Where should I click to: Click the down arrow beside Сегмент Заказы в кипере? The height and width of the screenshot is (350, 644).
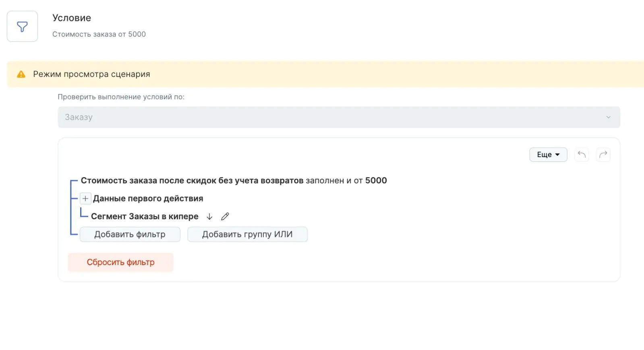209,216
